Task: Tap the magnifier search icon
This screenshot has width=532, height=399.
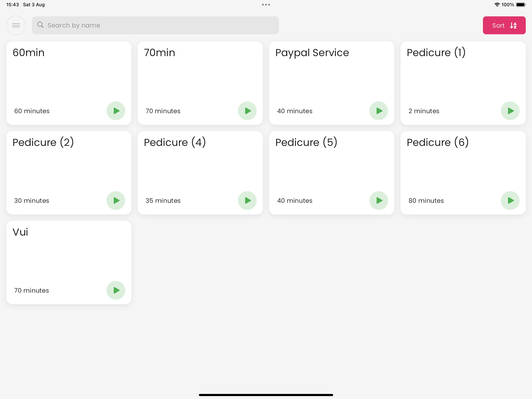Action: pos(40,25)
